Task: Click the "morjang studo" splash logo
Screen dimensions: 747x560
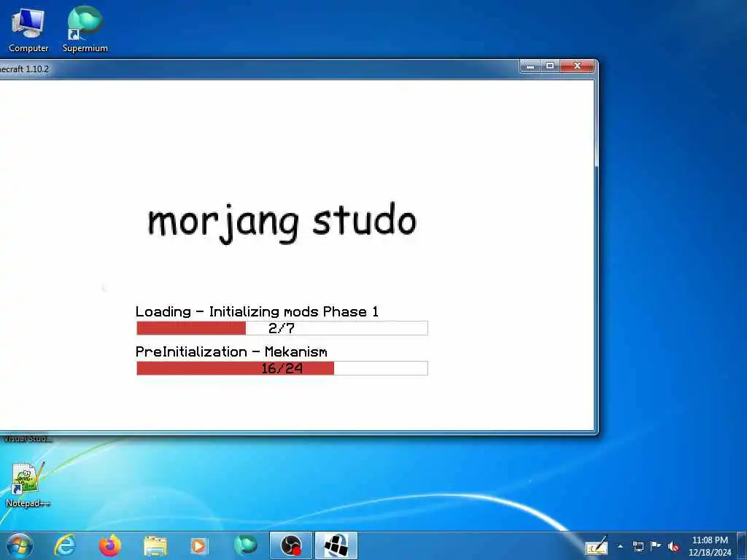Action: pos(282,222)
